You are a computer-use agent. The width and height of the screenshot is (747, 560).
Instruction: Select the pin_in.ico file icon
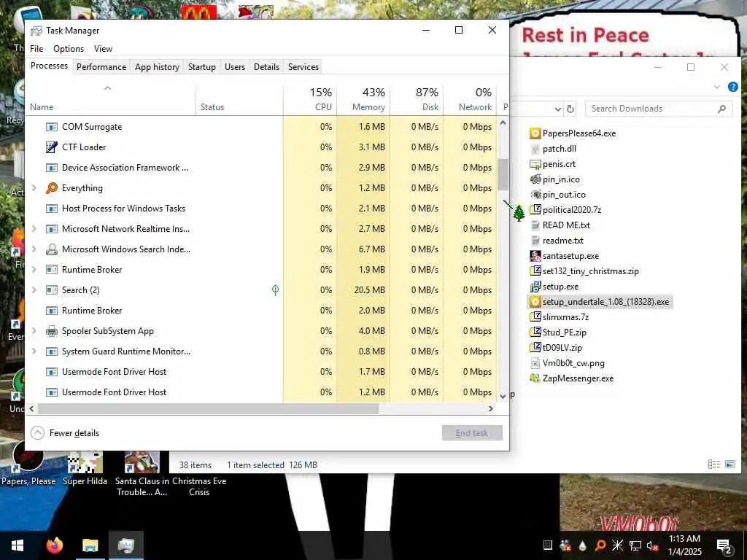coord(535,179)
